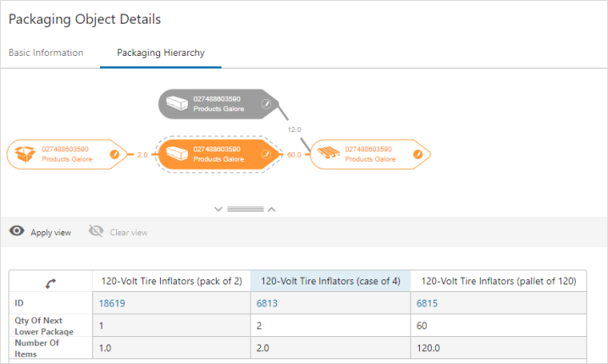Edit the selected orange case node
The height and width of the screenshot is (364, 608).
point(265,154)
